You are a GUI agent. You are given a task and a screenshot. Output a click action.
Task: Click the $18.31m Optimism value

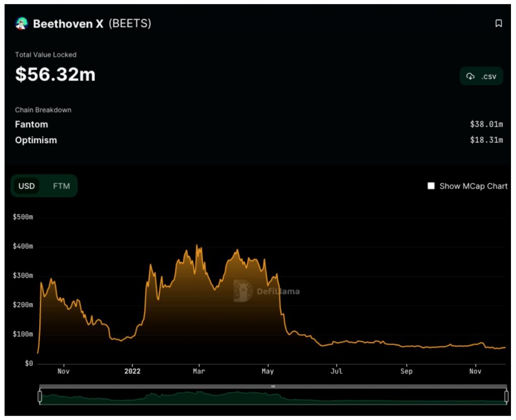(486, 140)
